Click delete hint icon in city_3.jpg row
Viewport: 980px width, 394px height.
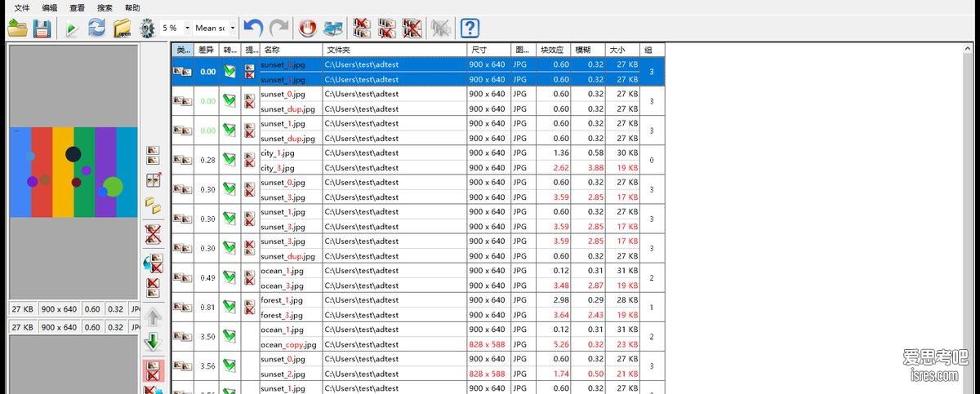coord(250,160)
